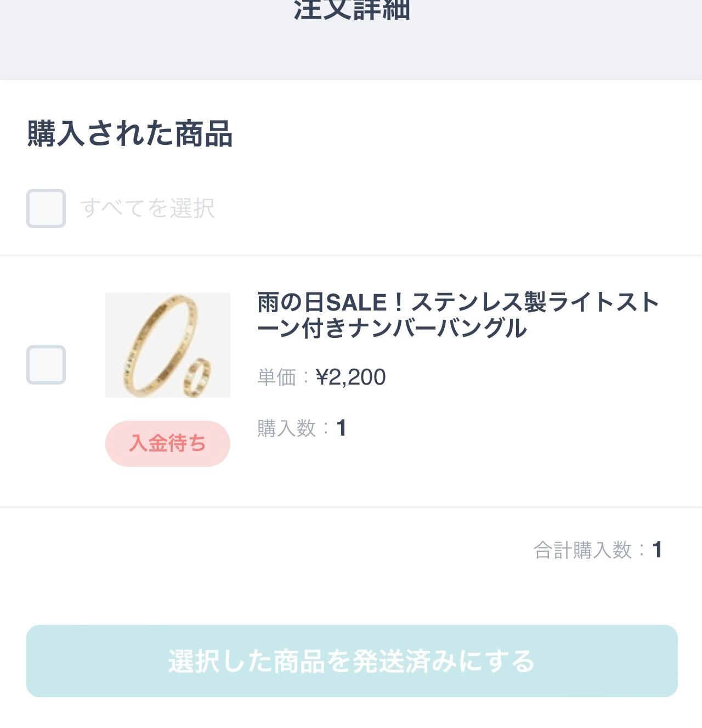
Task: Open the 雨の日SALE bangle product title
Action: pos(457,315)
